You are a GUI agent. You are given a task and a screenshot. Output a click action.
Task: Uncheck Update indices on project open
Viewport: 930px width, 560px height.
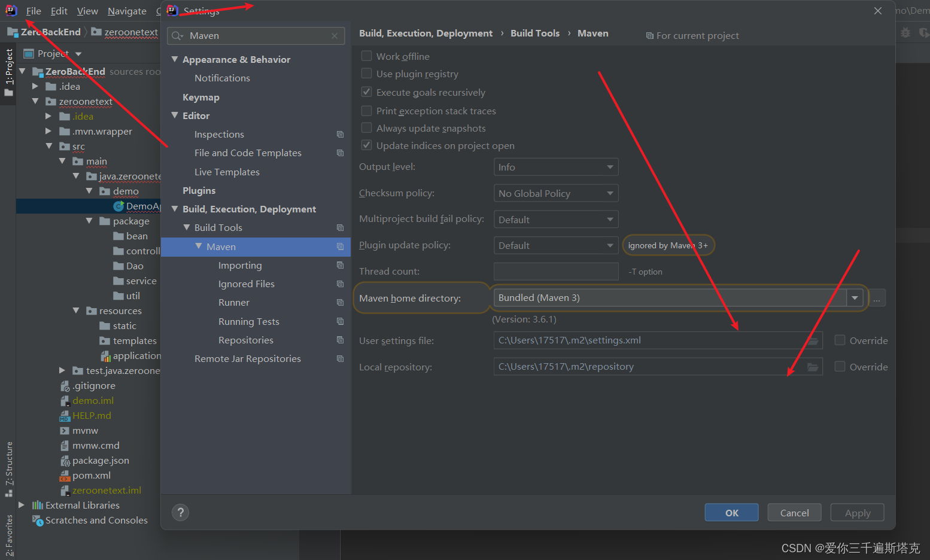tap(367, 145)
